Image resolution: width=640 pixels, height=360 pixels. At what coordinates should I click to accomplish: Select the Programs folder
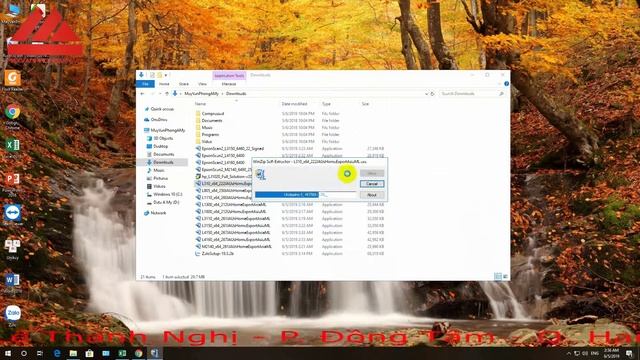210,134
